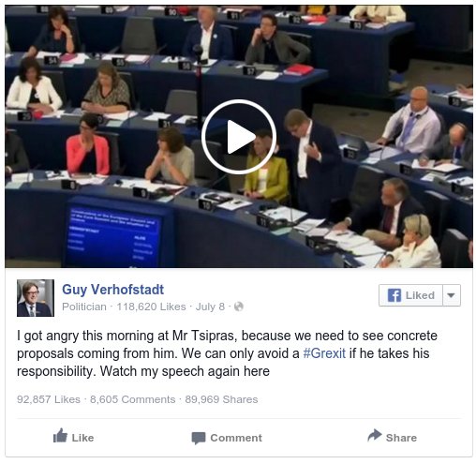Image resolution: width=476 pixels, height=464 pixels.
Task: Play the European Parliament speech video
Action: 239,137
